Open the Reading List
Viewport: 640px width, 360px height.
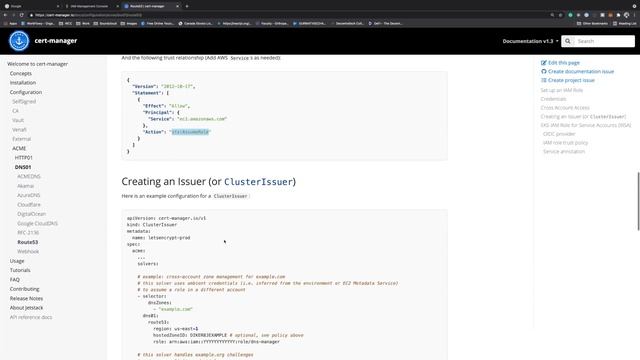(x=624, y=24)
